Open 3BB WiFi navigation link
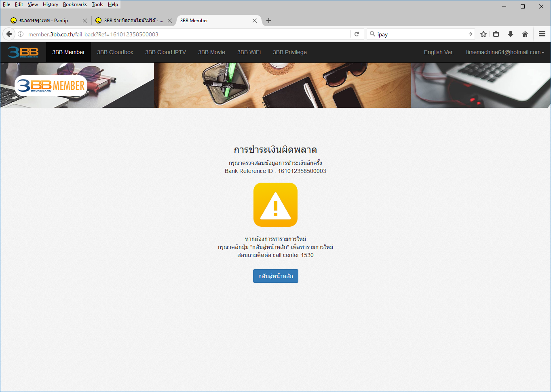 point(249,52)
